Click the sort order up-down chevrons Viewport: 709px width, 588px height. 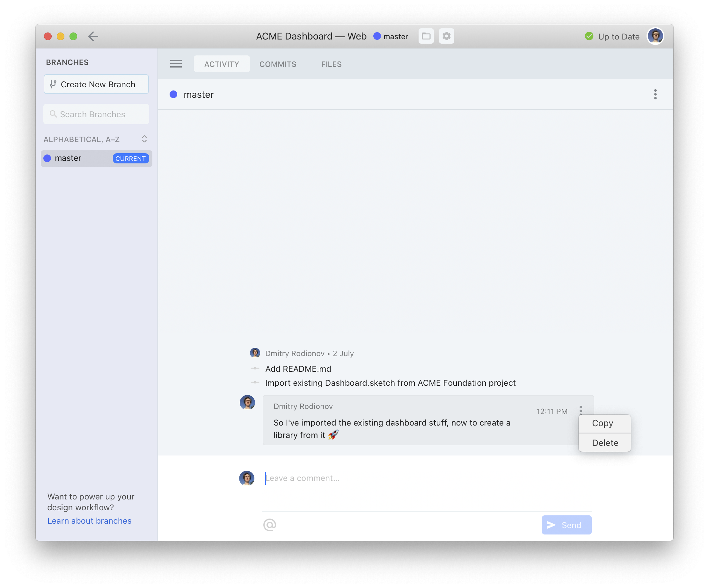coord(144,139)
